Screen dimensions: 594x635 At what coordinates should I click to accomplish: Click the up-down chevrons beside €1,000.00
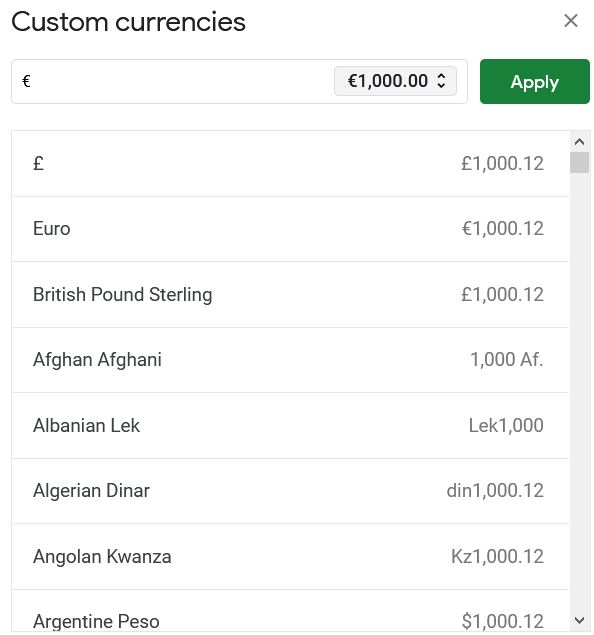(441, 81)
